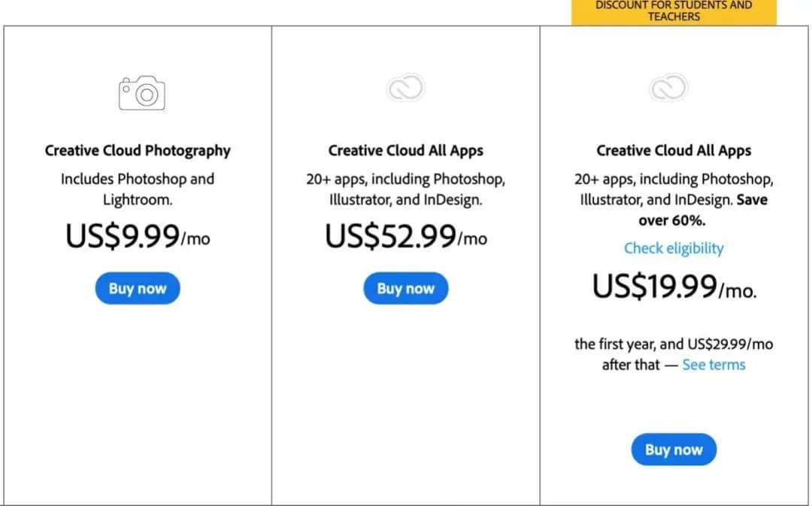Viewport: 812px width, 506px height.
Task: Click the first year US$29.99/mo note
Action: coord(674,354)
